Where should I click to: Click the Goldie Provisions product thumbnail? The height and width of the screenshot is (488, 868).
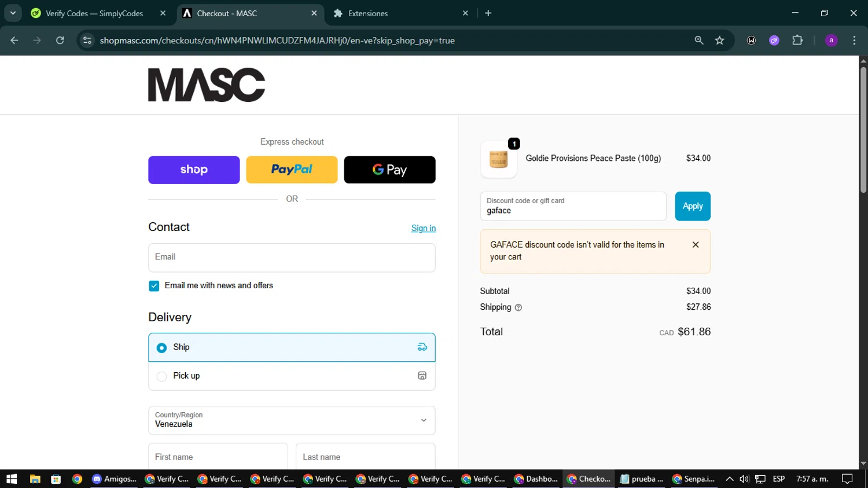pos(499,159)
